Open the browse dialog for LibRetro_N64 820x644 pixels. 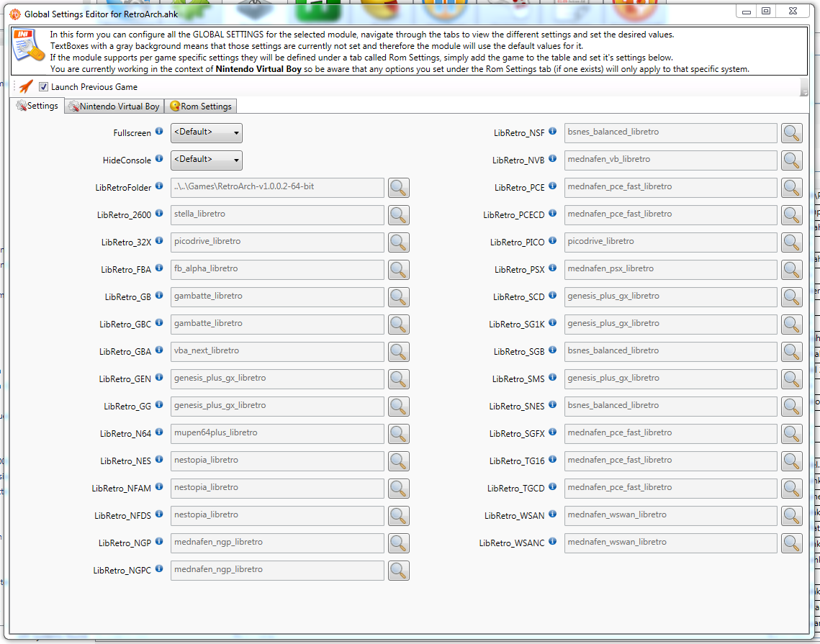click(x=399, y=434)
